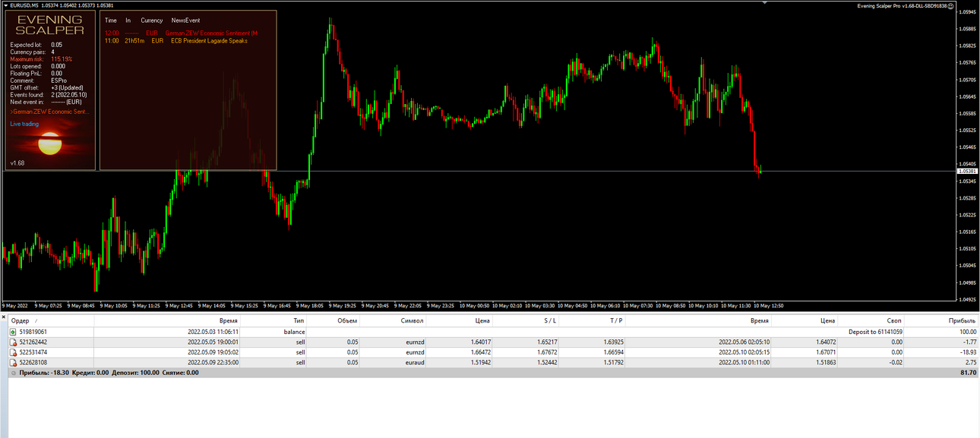This screenshot has height=438, width=980.
Task: Click the -1.77 profit value
Action: point(969,342)
